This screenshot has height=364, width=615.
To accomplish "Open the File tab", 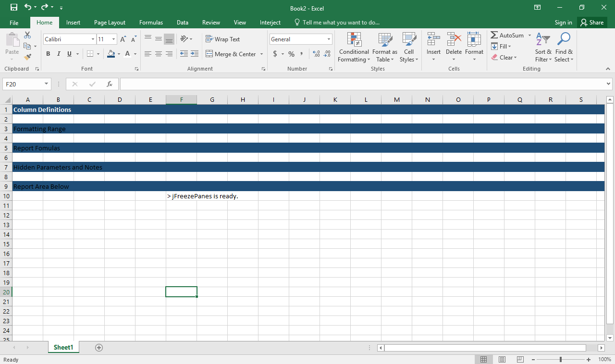I will [14, 23].
